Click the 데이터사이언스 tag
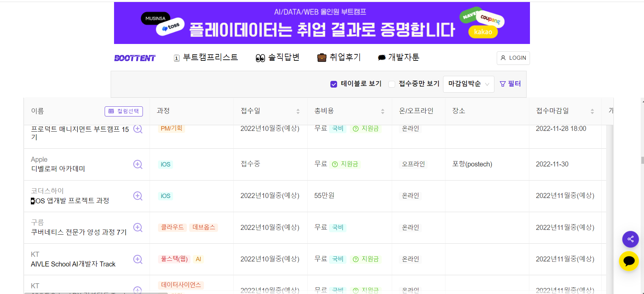Image resolution: width=644 pixels, height=294 pixels. pos(181,285)
